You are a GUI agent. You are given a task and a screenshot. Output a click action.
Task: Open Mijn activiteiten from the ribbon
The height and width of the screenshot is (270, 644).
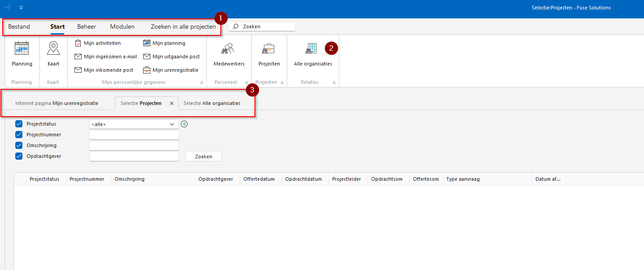(97, 43)
